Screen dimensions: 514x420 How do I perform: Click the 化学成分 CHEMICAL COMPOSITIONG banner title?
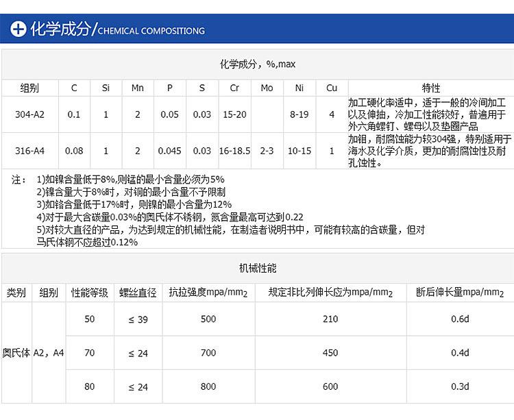[118, 29]
